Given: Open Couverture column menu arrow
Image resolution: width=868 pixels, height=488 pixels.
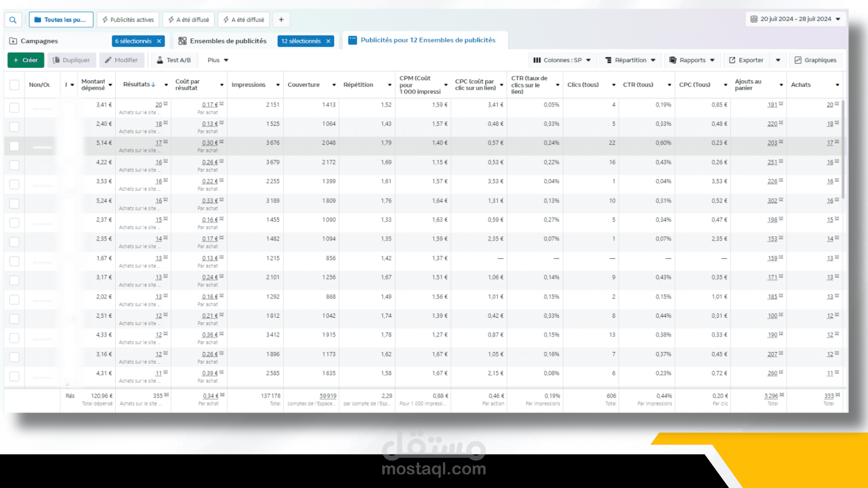Looking at the screenshot, I should tap(334, 85).
